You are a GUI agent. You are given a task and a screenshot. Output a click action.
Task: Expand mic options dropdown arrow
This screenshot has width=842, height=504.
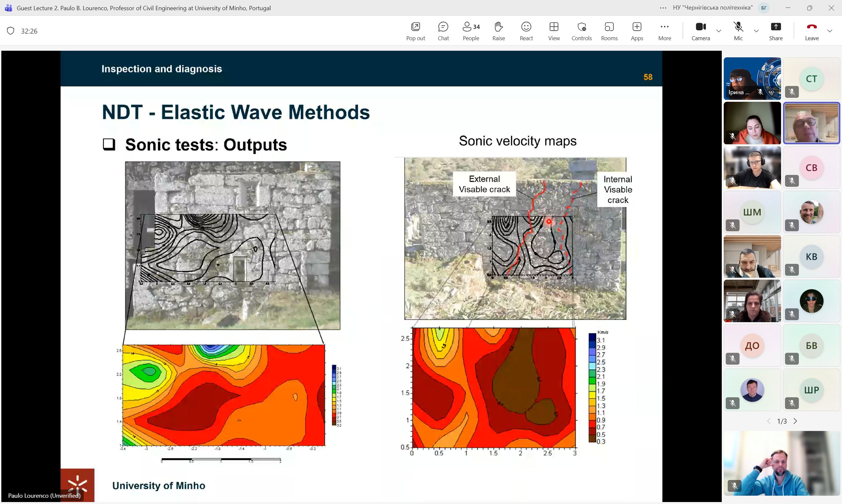pos(756,31)
